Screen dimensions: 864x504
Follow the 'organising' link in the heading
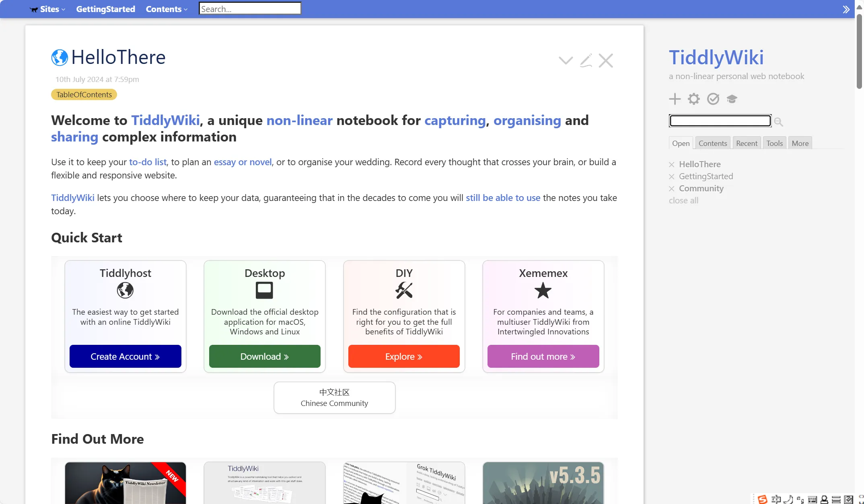tap(527, 120)
